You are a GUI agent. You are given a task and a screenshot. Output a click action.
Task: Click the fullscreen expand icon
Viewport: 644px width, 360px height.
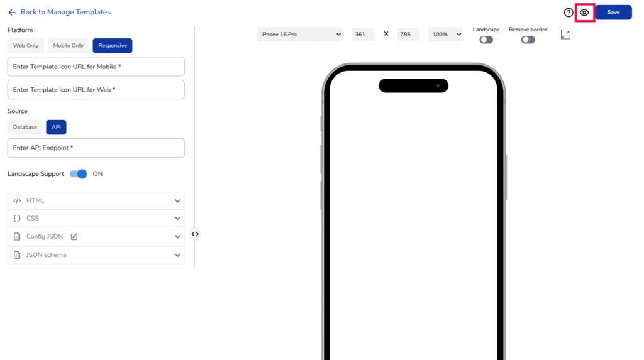click(x=565, y=35)
